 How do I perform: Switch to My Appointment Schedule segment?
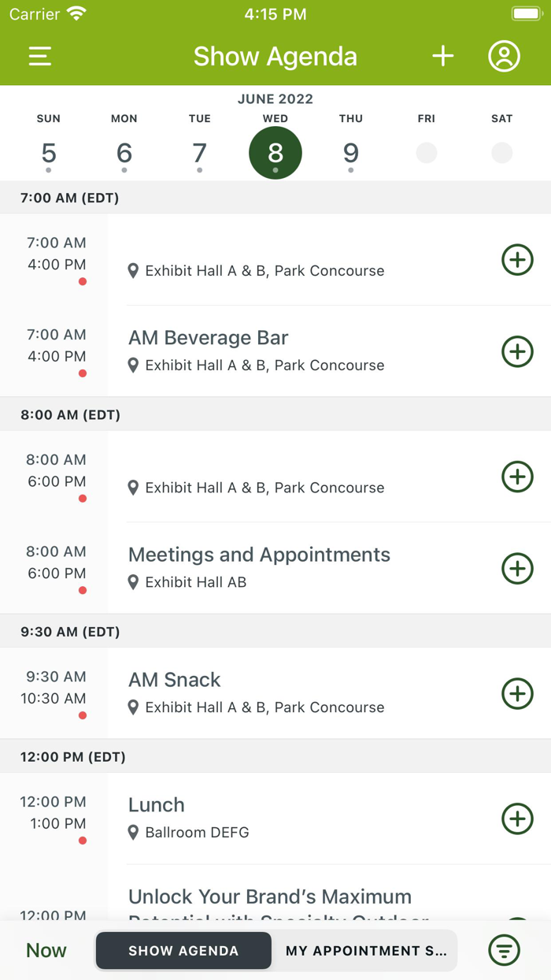click(x=365, y=950)
